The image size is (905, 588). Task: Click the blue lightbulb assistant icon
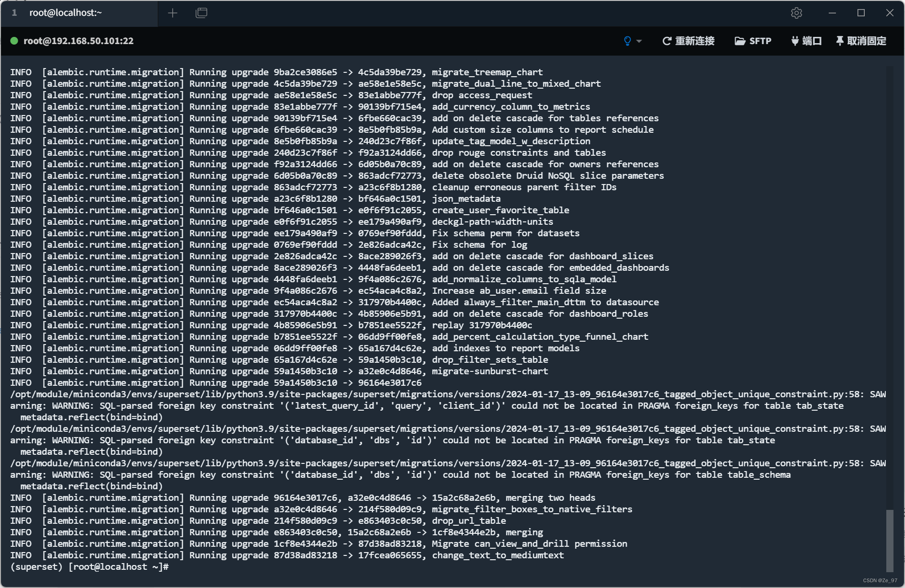tap(626, 41)
